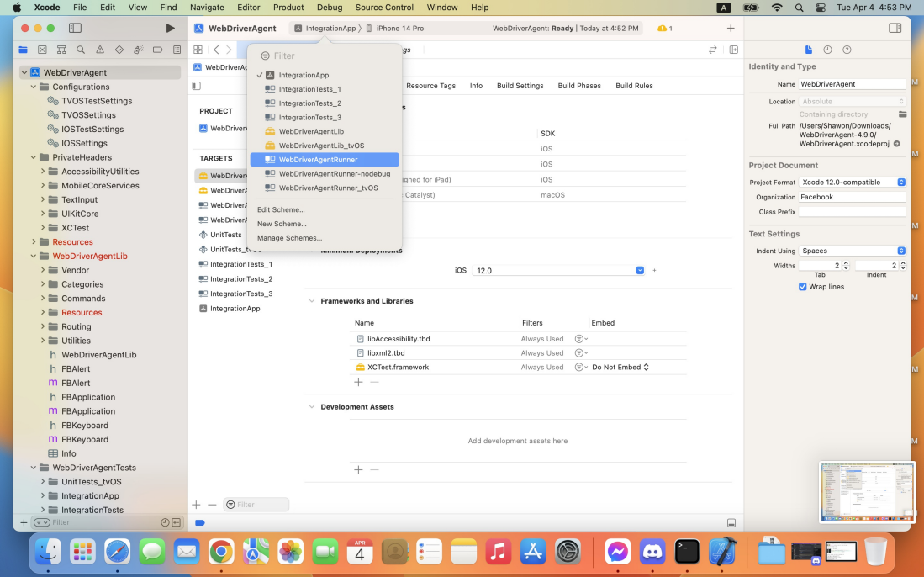Image resolution: width=924 pixels, height=577 pixels.
Task: Open the issue navigator warning icon
Action: [100, 50]
